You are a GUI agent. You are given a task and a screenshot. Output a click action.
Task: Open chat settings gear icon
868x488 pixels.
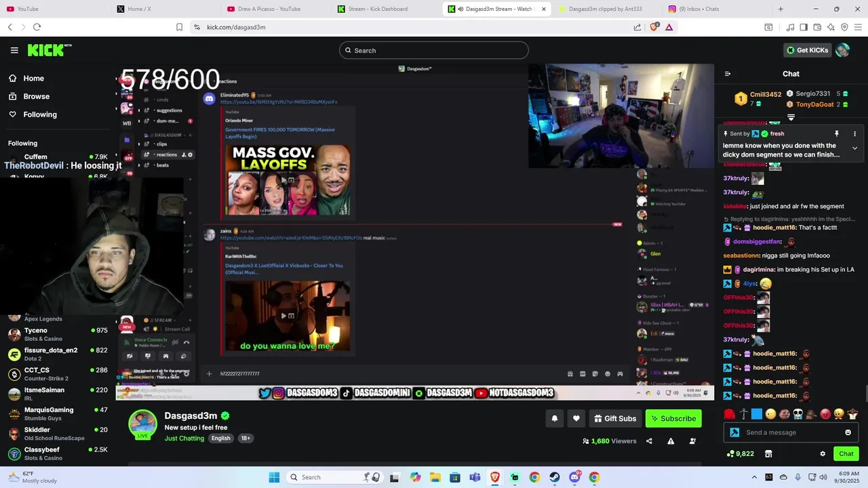click(823, 454)
